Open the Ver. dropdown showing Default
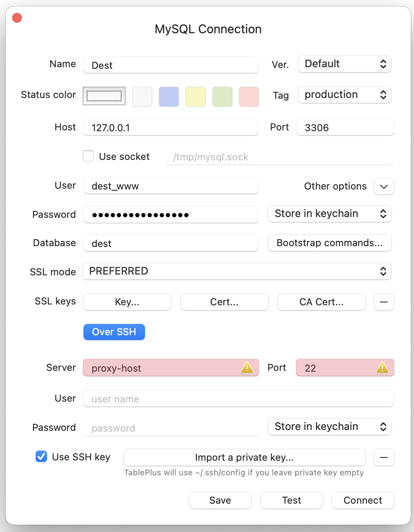 [x=344, y=64]
